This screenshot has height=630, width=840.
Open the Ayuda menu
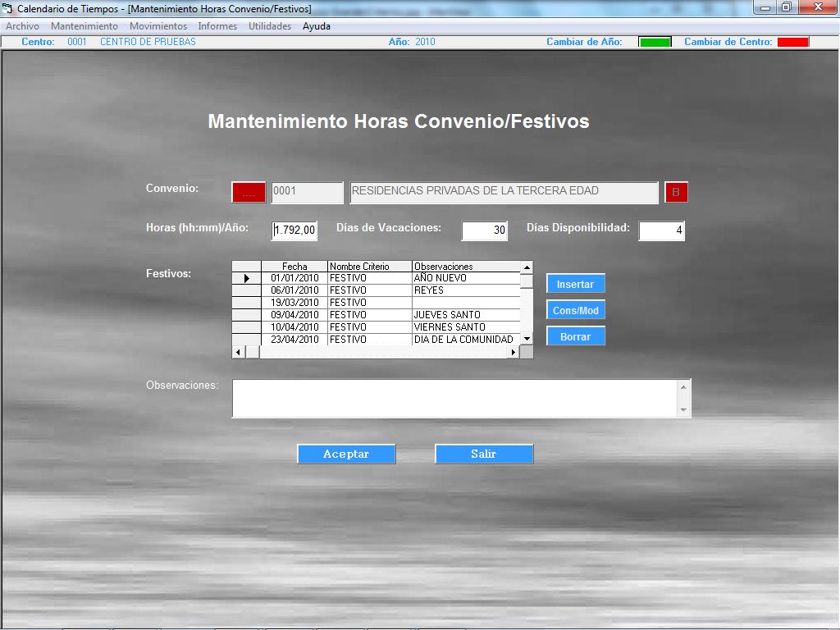(x=316, y=26)
